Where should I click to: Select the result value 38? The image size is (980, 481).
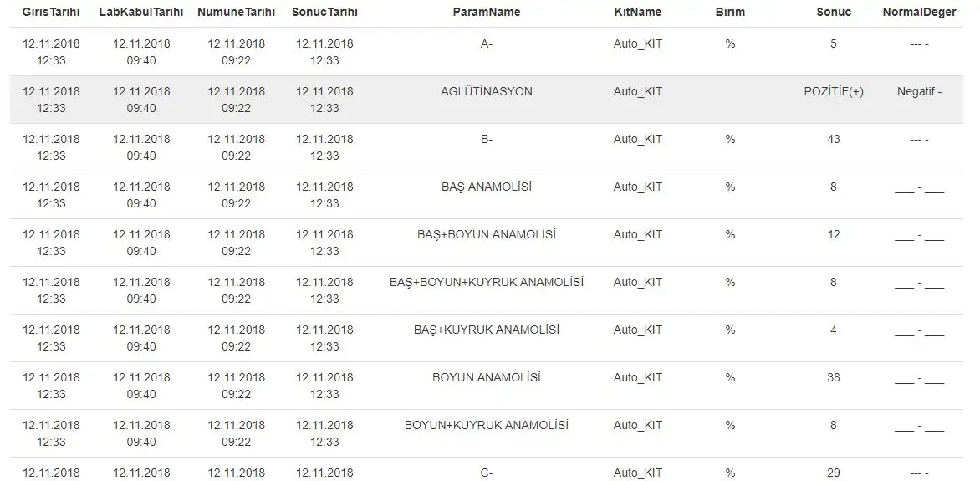(x=834, y=378)
